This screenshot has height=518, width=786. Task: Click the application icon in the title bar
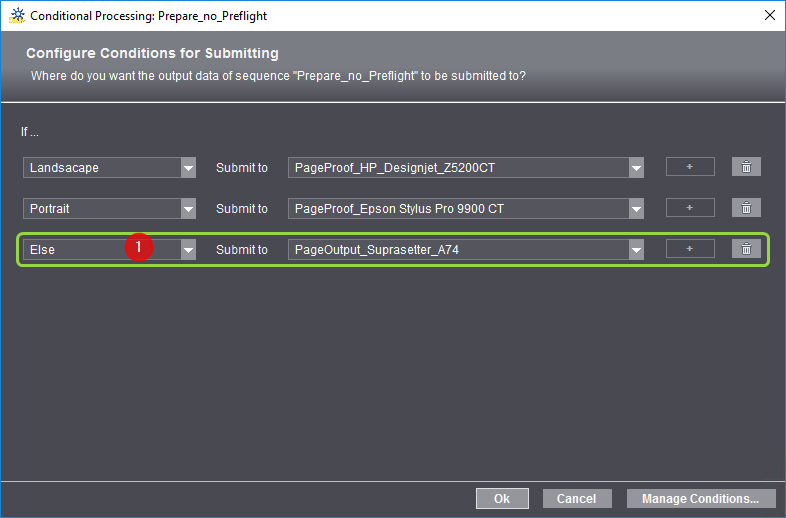[x=16, y=16]
